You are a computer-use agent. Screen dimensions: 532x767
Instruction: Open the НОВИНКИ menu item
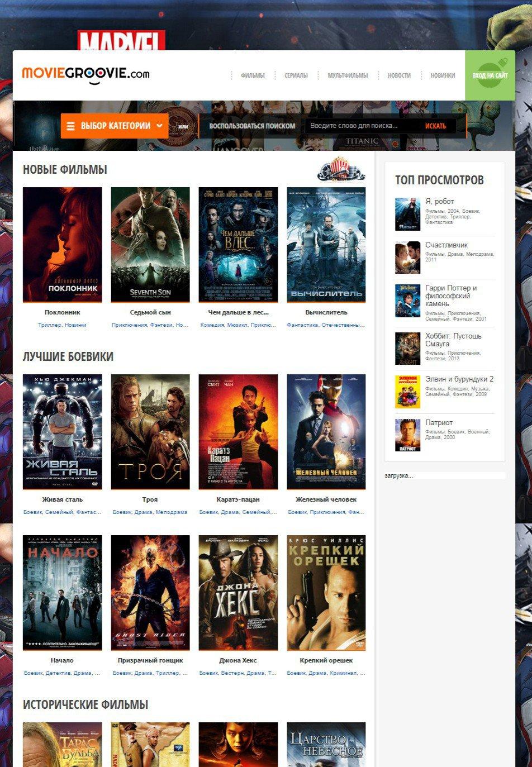443,75
